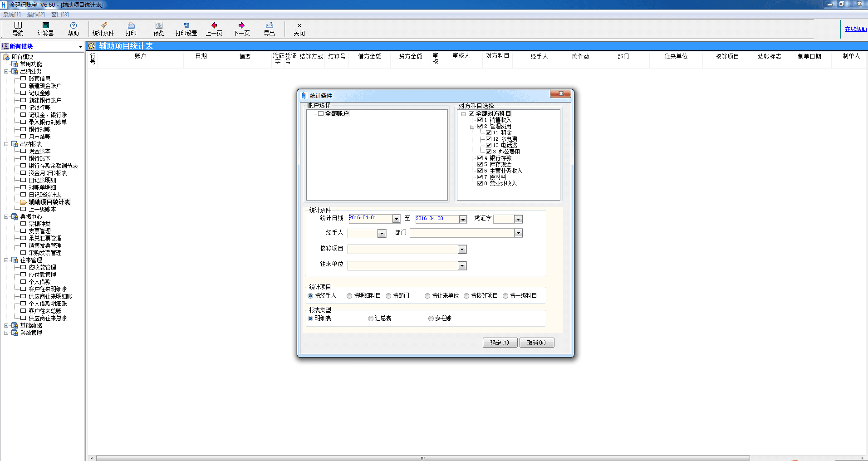
Task: Select 汇总表 report type
Action: 371,319
